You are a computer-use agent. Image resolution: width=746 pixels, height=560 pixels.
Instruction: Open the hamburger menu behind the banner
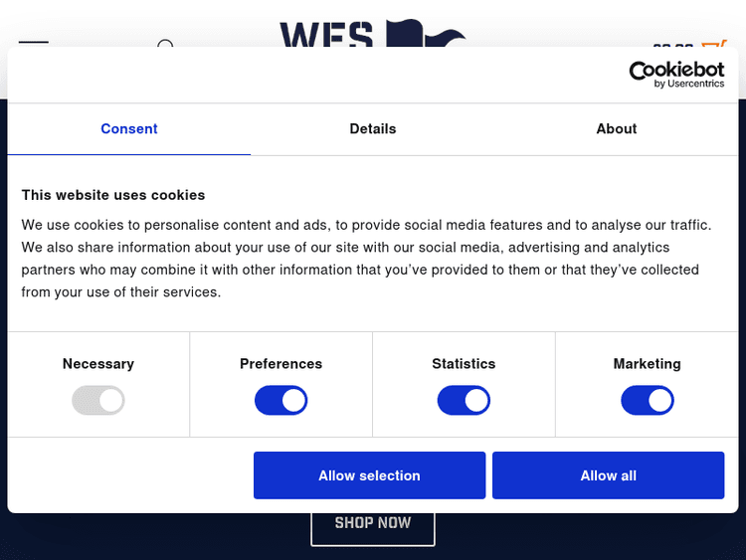pos(33,43)
